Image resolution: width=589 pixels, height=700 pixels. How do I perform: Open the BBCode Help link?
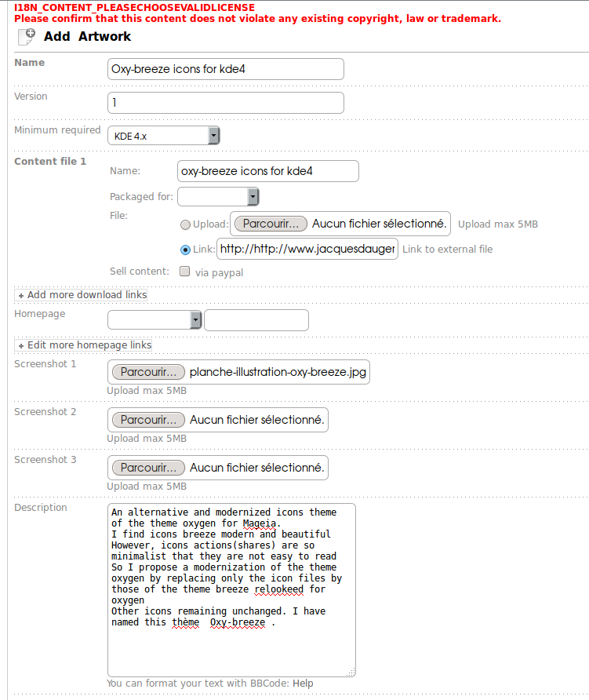(303, 684)
